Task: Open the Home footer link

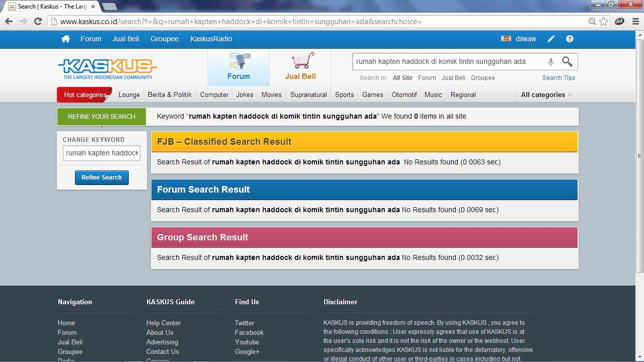Action: pos(66,323)
